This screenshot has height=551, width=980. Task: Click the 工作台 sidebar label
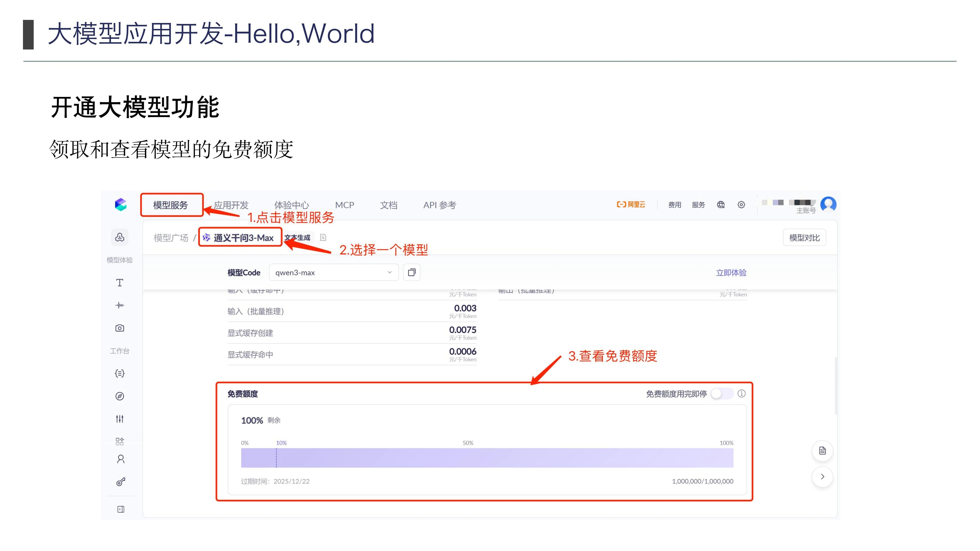pyautogui.click(x=120, y=351)
